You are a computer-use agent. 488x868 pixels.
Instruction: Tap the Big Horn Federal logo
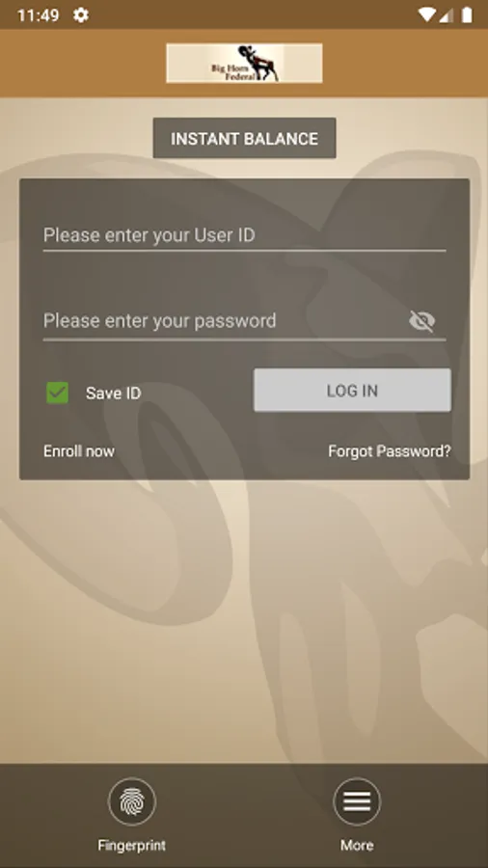click(244, 63)
